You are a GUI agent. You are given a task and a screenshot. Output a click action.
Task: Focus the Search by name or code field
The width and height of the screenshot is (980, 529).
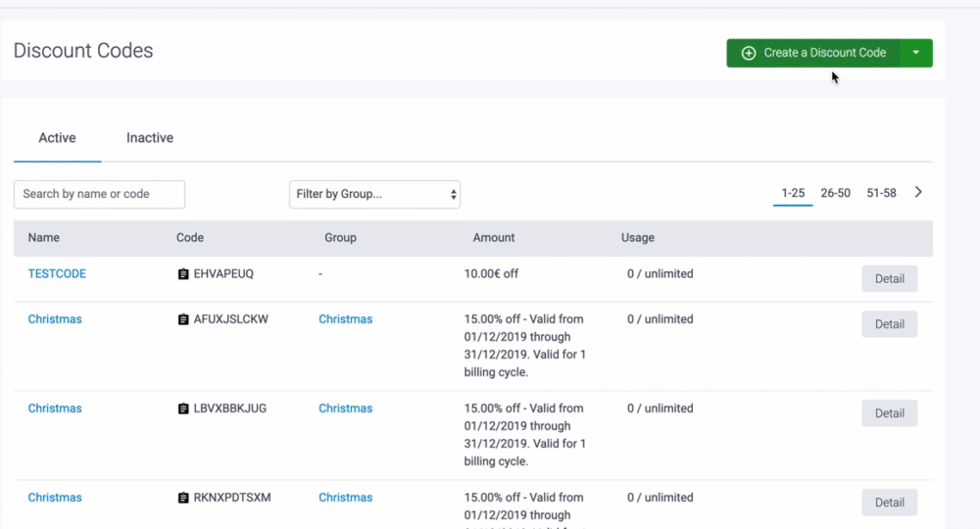(99, 194)
